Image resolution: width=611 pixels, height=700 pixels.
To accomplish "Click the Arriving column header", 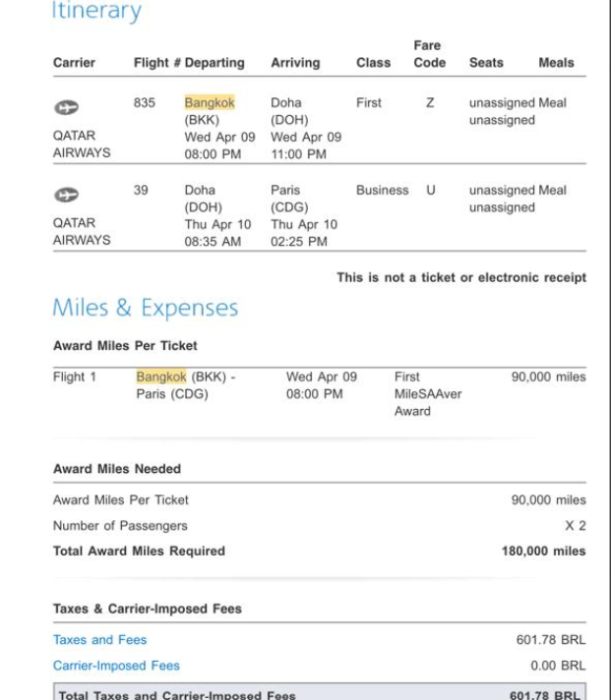I will point(295,63).
